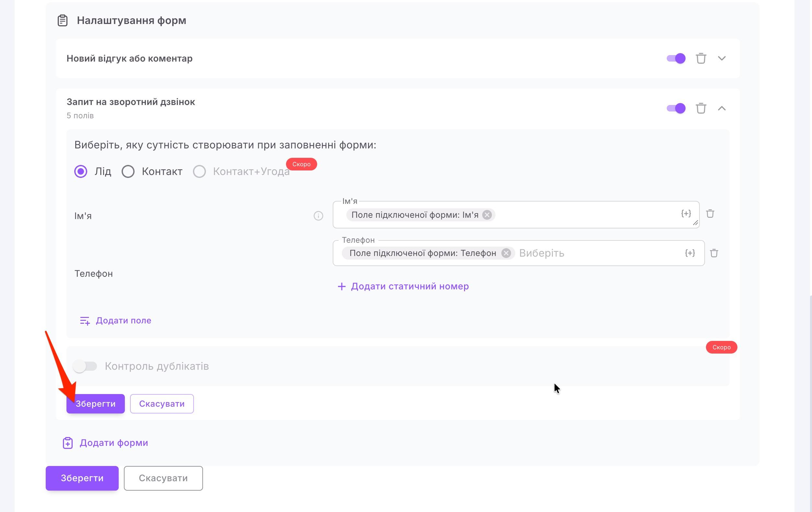Click the plus icon beside 'Додати статичний номер'
This screenshot has width=812, height=512.
(341, 286)
